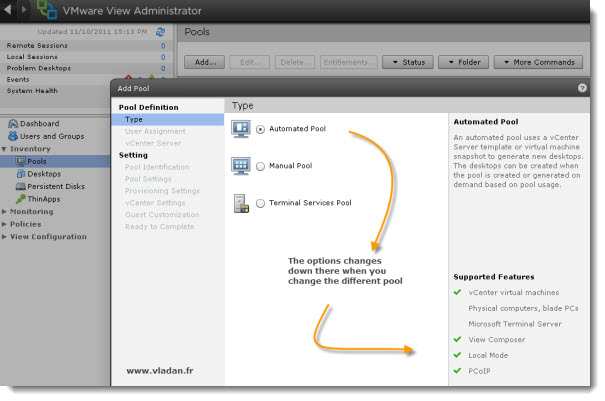Click the Delete... button
This screenshot has width=605, height=401.
click(295, 62)
